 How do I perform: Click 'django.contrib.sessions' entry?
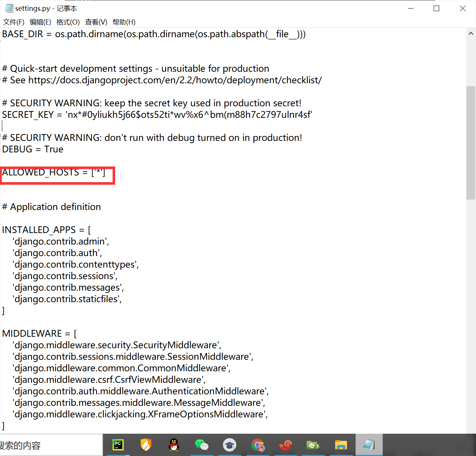(65, 276)
